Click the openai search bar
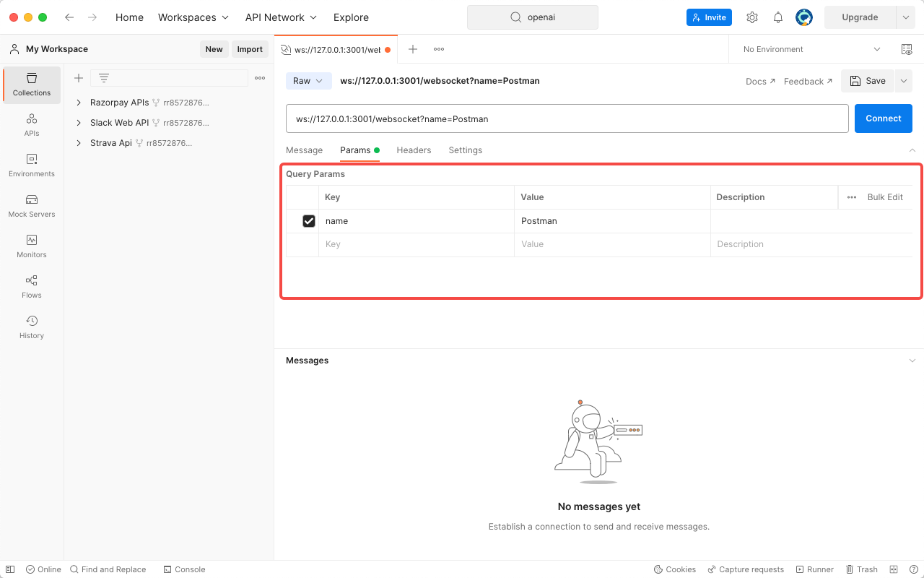 533,17
